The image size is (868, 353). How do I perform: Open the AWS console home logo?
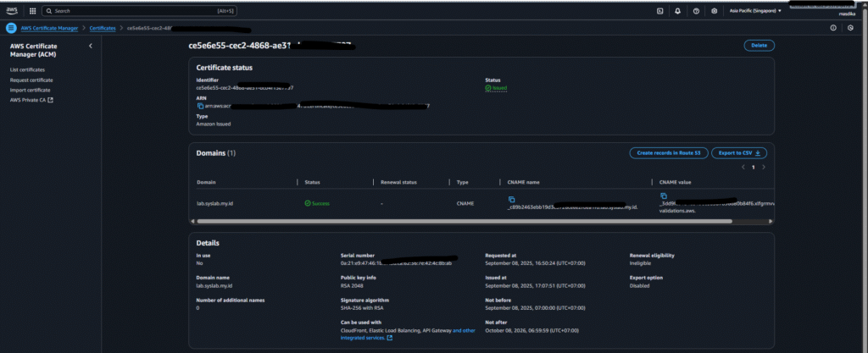[12, 10]
